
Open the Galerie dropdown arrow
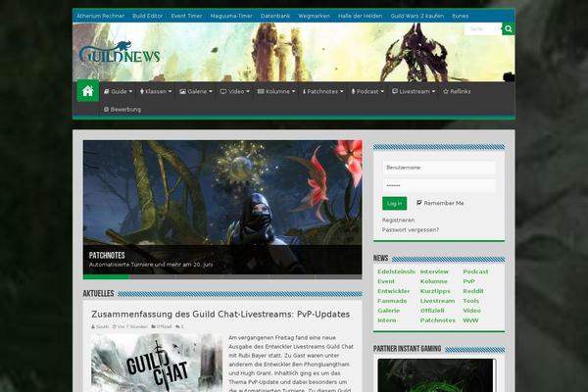211,91
